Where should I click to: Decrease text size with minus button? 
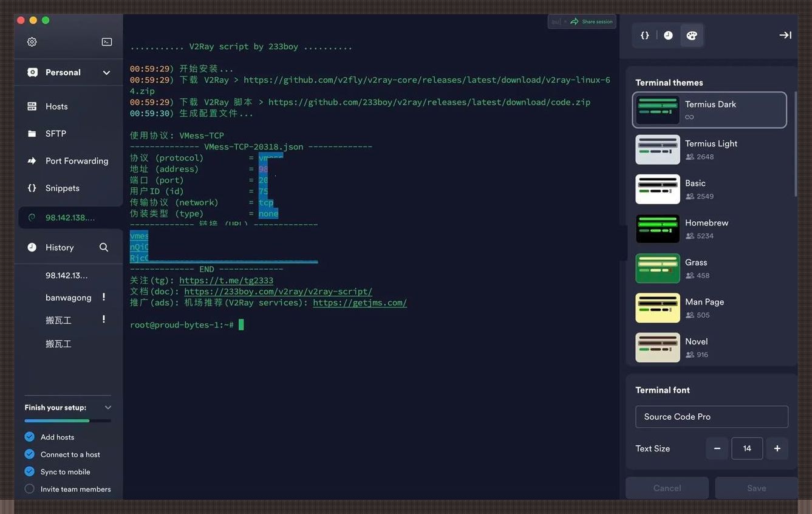pyautogui.click(x=717, y=448)
